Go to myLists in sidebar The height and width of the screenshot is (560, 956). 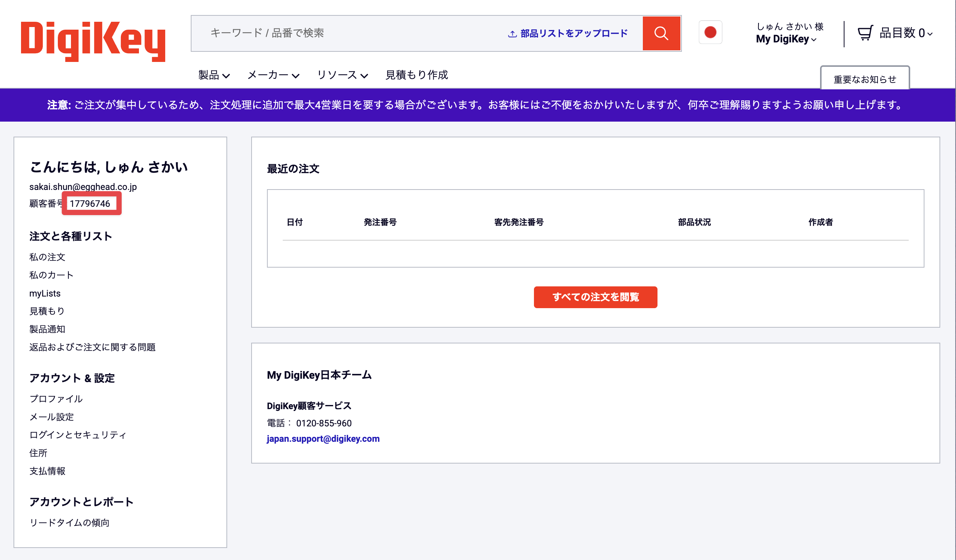pos(45,293)
